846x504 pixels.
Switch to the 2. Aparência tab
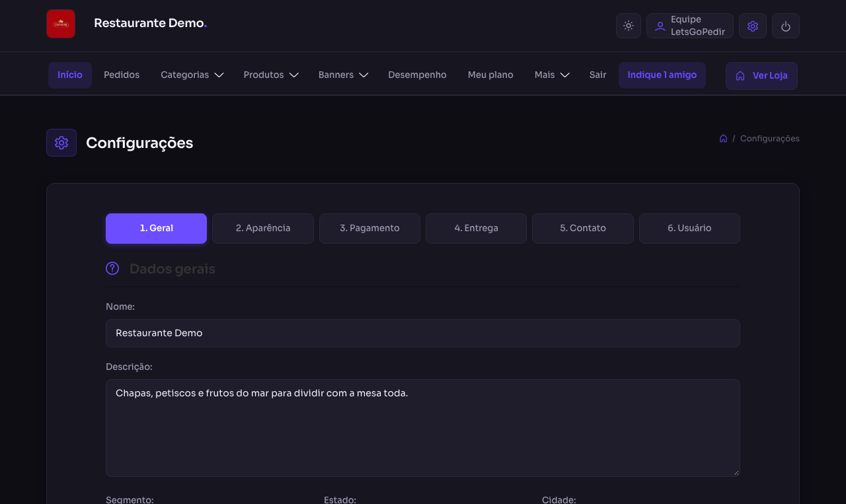(x=263, y=229)
